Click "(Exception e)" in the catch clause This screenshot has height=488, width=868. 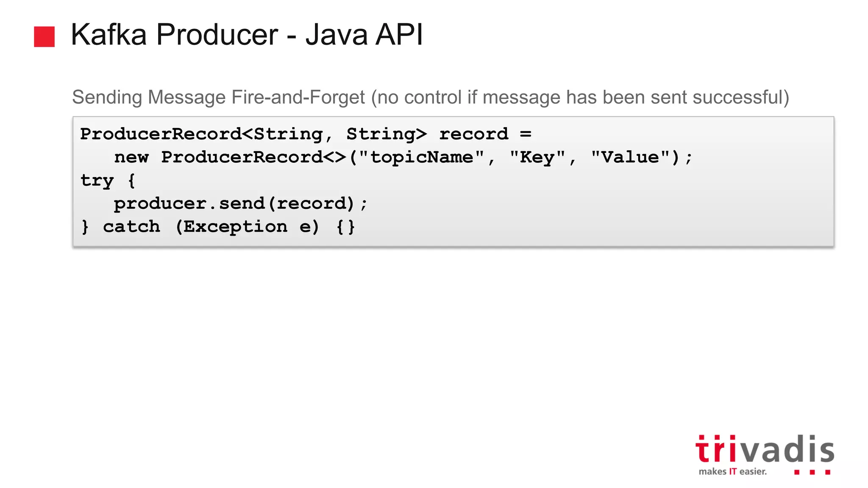pos(247,227)
